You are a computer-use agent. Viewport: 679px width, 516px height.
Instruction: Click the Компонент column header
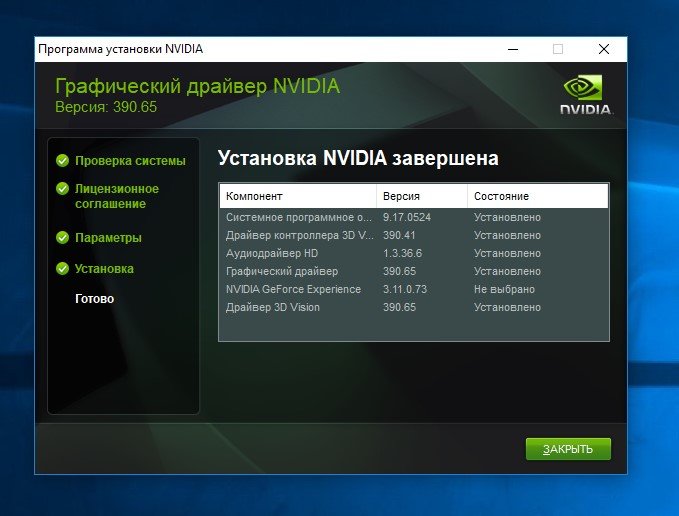tap(298, 196)
